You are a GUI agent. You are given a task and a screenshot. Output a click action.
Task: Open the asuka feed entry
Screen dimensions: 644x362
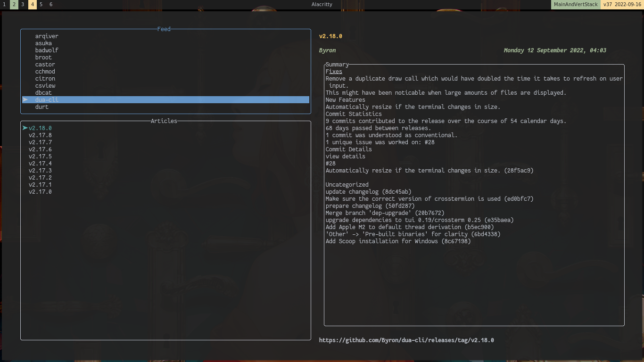tap(43, 43)
